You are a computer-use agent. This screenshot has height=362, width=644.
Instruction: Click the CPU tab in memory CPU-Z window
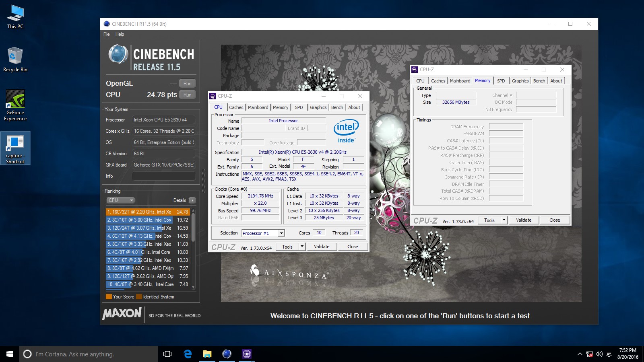pyautogui.click(x=420, y=81)
